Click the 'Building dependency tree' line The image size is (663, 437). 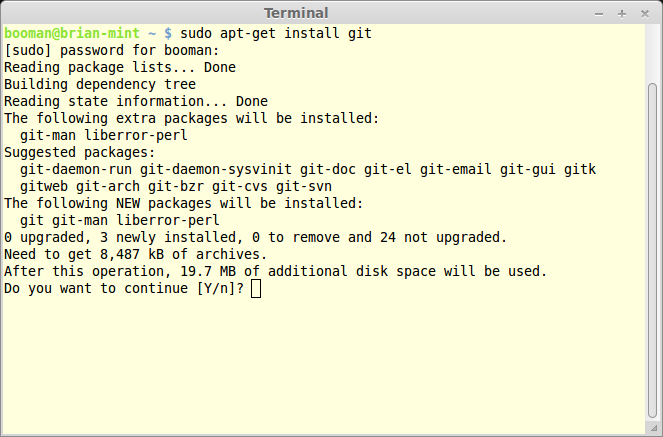tap(100, 85)
